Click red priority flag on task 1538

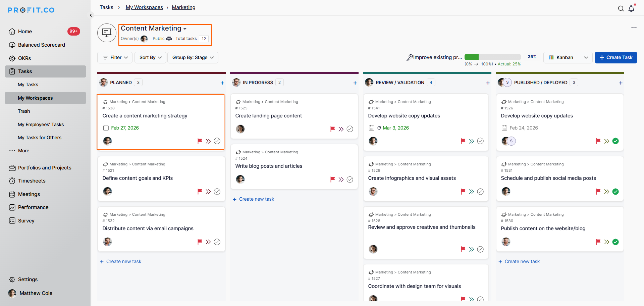[x=200, y=141]
